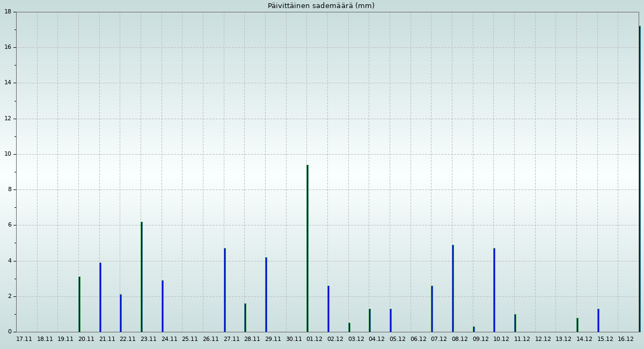
Task: Select the short bar just left of 28.11
Action: tap(245, 317)
